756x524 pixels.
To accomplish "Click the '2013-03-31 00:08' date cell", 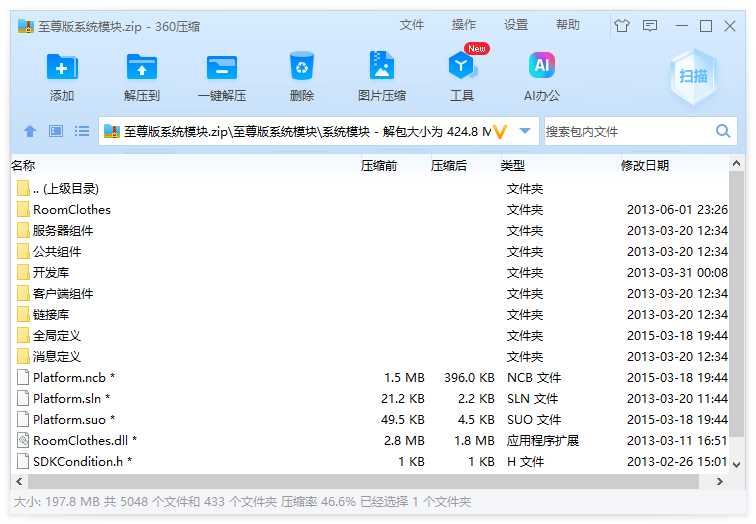I will click(677, 272).
